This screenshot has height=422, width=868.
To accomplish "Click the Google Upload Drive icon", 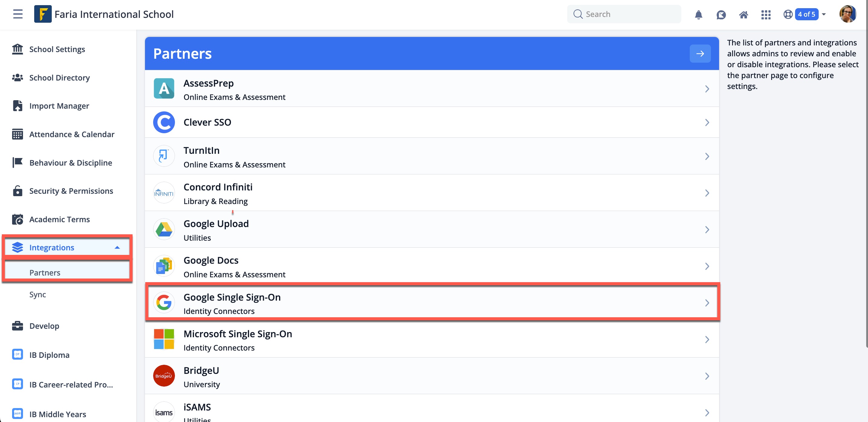I will click(x=164, y=229).
